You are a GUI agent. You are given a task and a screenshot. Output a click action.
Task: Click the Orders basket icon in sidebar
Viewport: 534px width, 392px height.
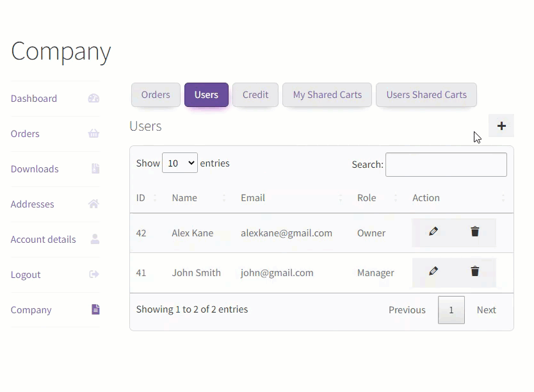[93, 133]
